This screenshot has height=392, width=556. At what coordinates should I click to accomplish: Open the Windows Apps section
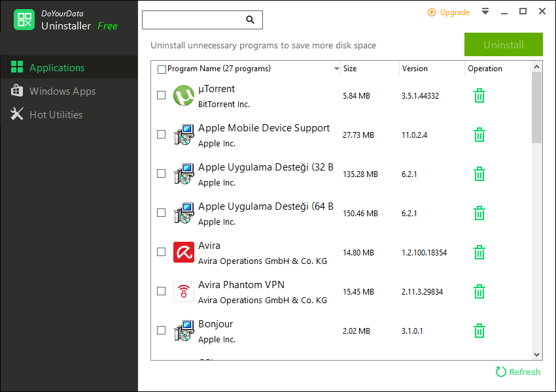click(x=69, y=91)
